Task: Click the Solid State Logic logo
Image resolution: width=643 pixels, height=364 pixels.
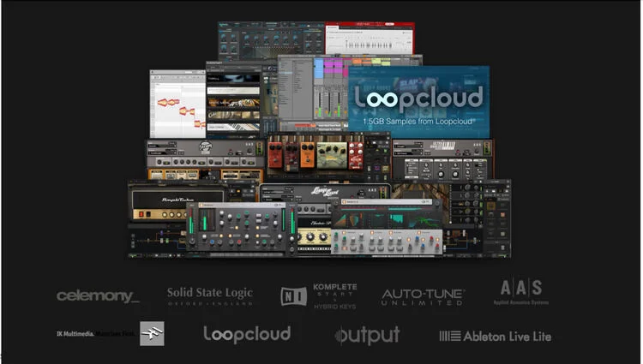Action: 210,296
